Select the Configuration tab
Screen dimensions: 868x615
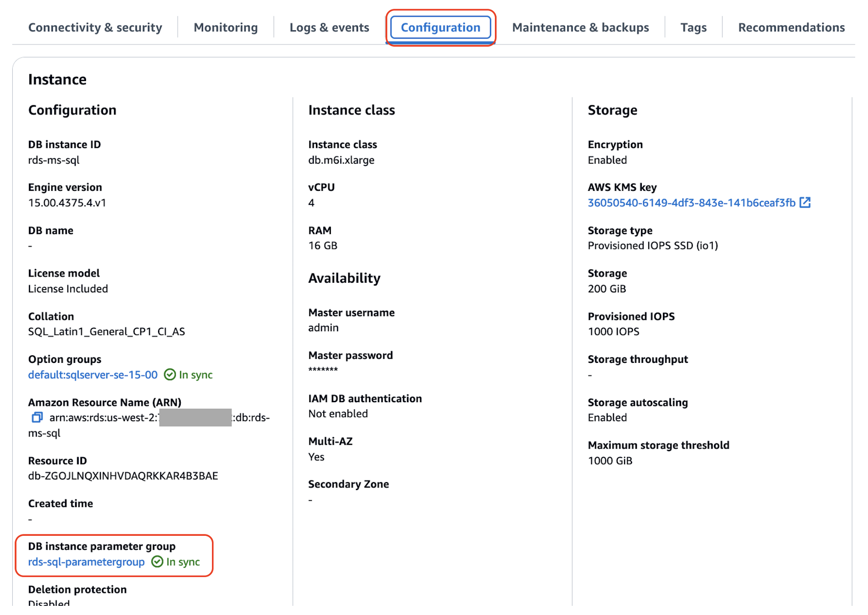440,27
